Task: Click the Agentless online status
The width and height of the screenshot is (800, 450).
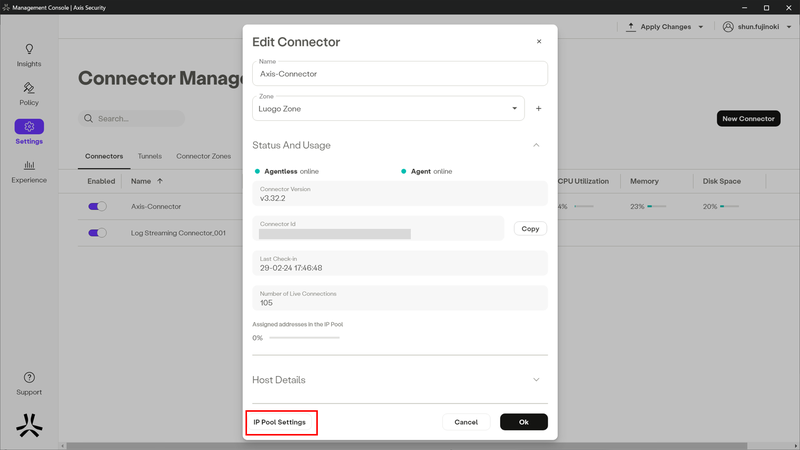Action: click(x=287, y=171)
